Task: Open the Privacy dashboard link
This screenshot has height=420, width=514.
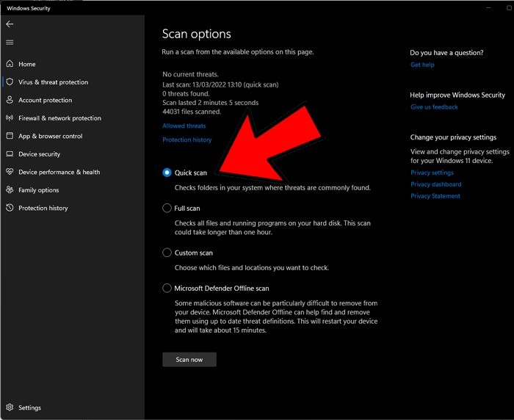Action: (x=435, y=184)
